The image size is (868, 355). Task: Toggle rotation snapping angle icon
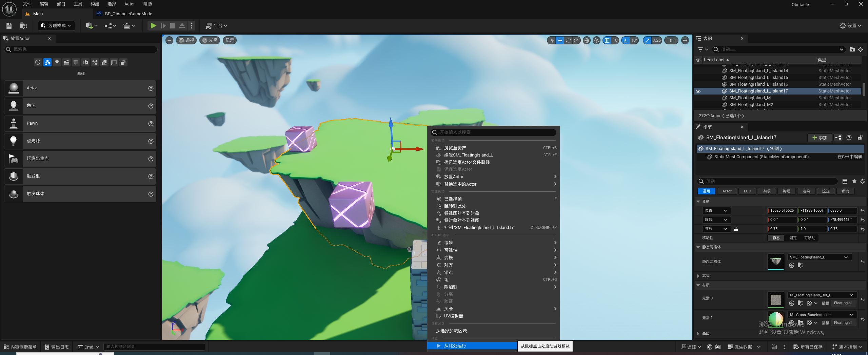(x=626, y=40)
